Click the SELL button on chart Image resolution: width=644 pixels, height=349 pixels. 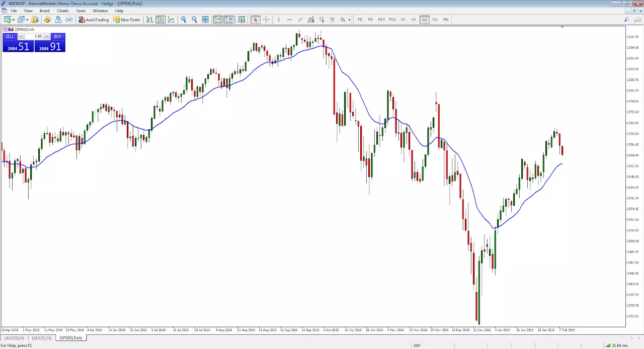[10, 36]
